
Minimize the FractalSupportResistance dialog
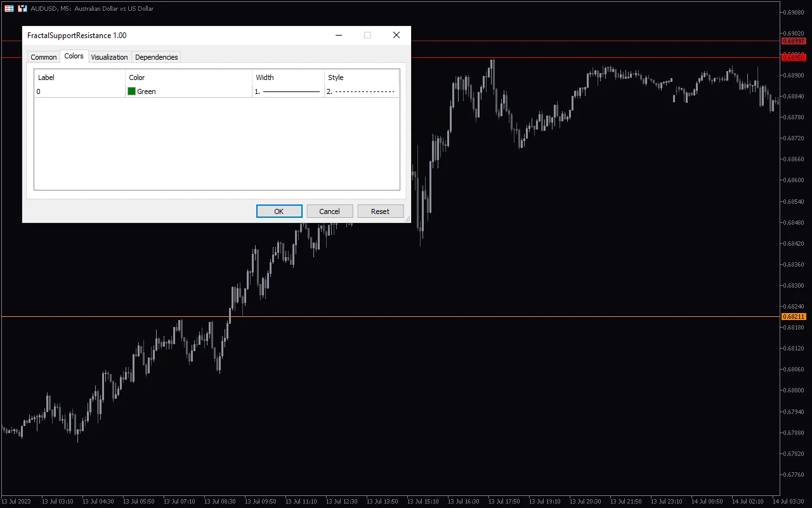click(338, 35)
